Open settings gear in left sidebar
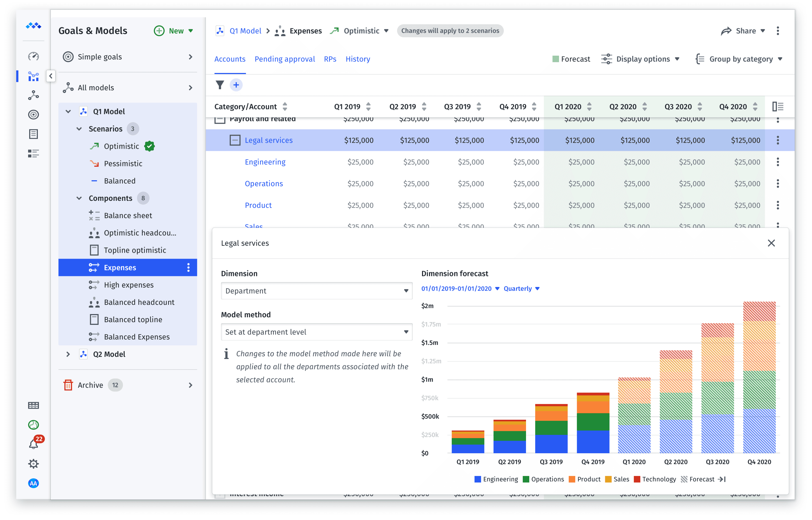This screenshot has height=520, width=812. (x=34, y=464)
